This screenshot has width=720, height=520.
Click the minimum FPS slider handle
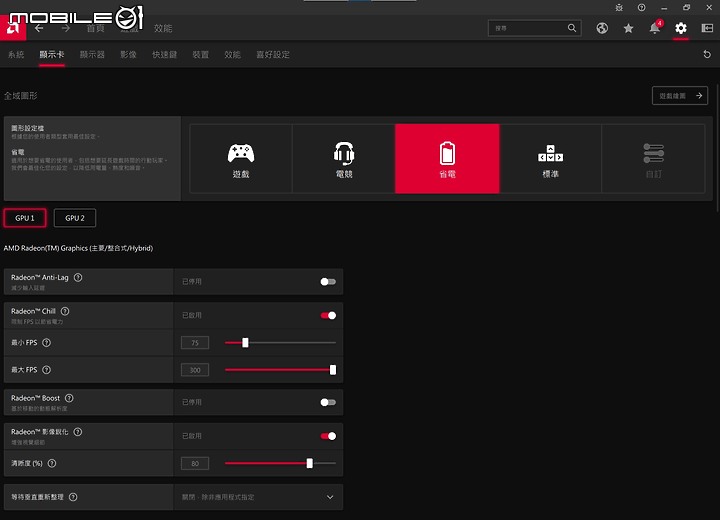[245, 343]
